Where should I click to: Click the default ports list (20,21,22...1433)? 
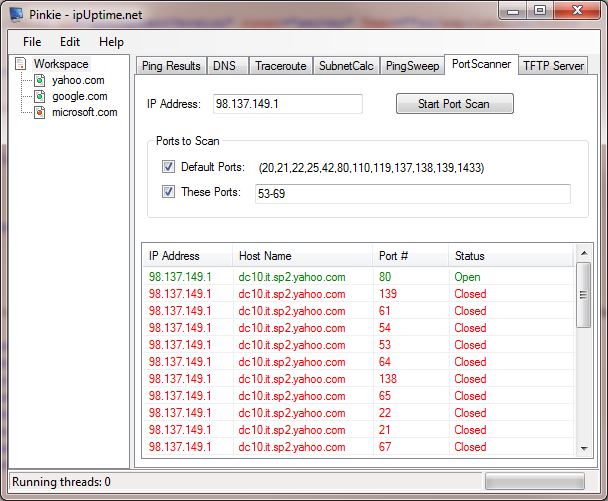pos(371,168)
